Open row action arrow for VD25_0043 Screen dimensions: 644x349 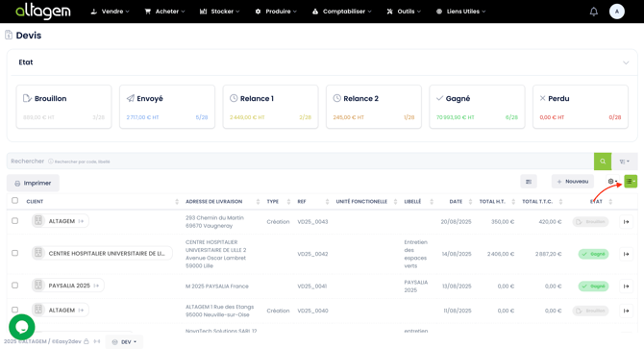626,222
